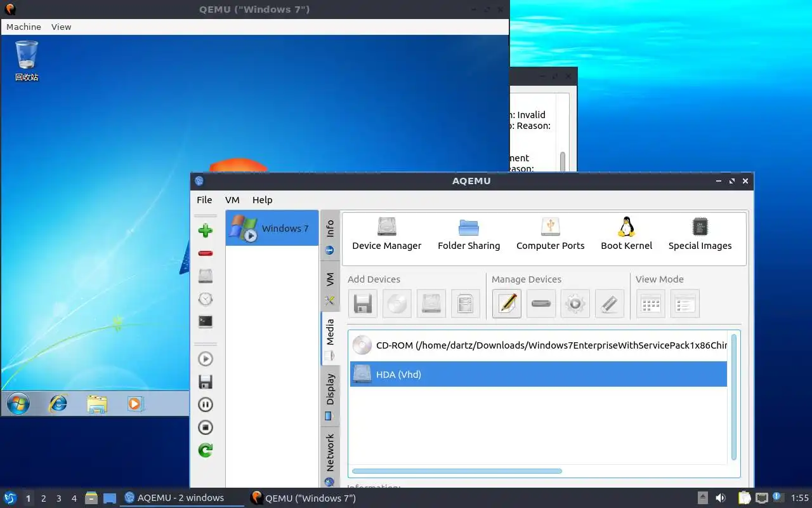Click the show desktop icon on host panel
This screenshot has height=508, width=812.
[110, 498]
